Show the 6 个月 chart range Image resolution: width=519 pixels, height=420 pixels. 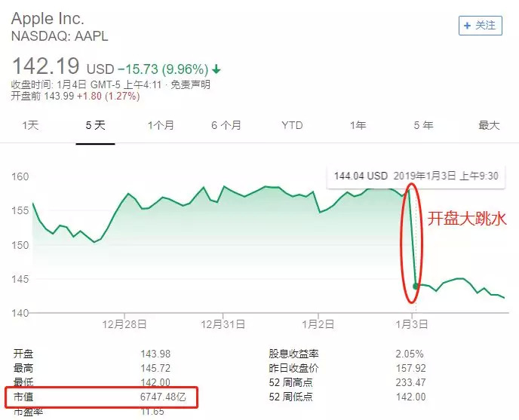[x=226, y=126]
